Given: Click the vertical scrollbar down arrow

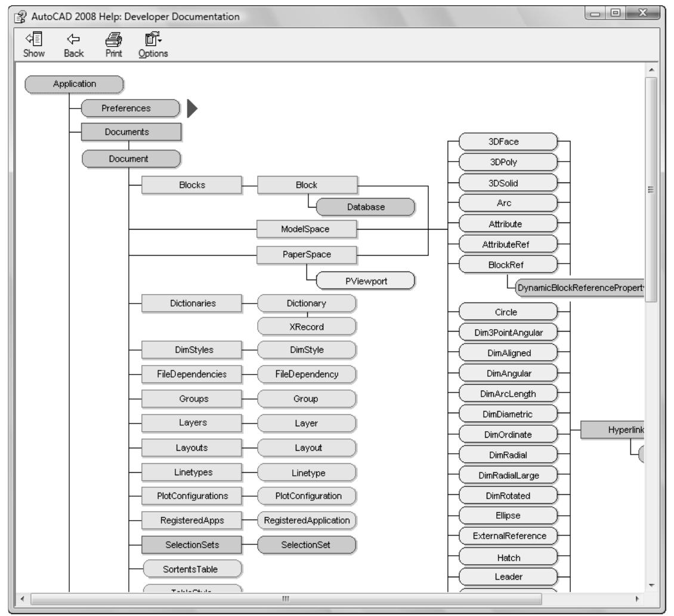Looking at the screenshot, I should tap(651, 585).
